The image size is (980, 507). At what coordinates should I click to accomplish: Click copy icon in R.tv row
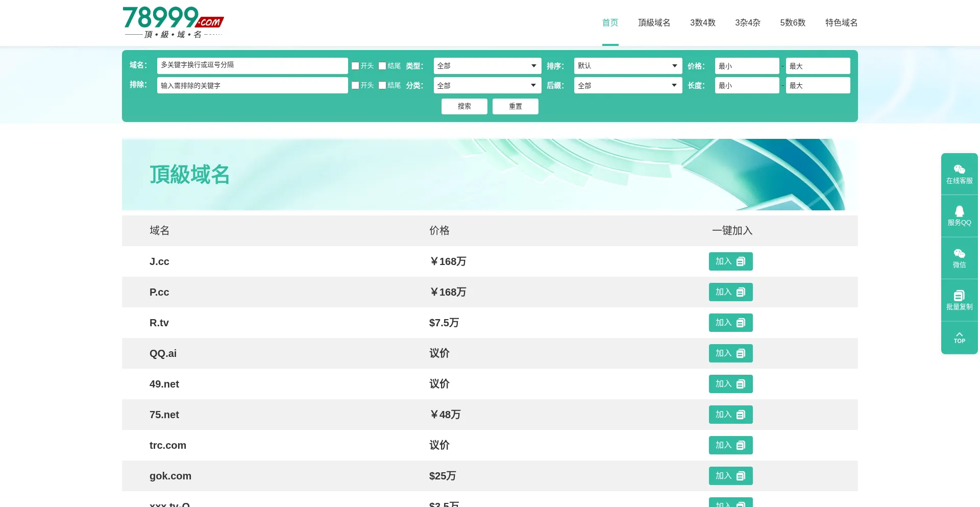(x=741, y=323)
